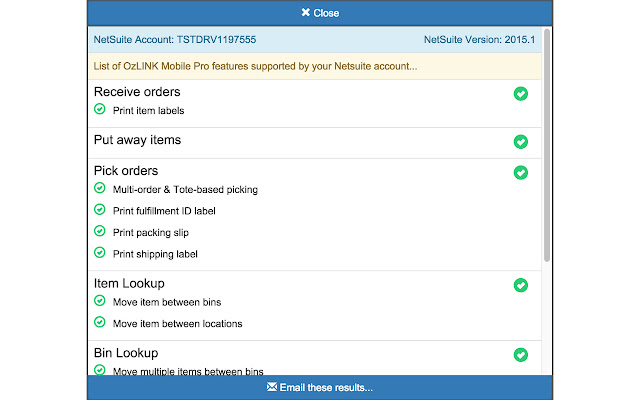This screenshot has width=640, height=400.
Task: Click check icon beside Move item between locations
Action: [x=100, y=323]
